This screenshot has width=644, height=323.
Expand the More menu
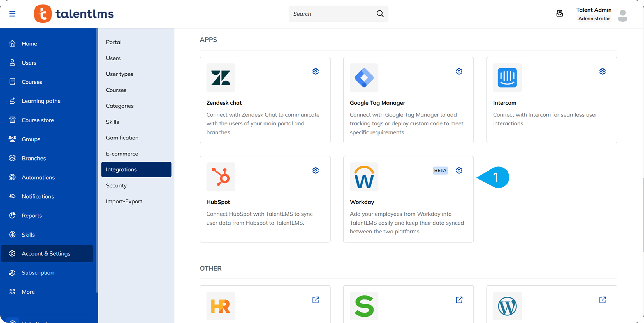click(x=47, y=292)
